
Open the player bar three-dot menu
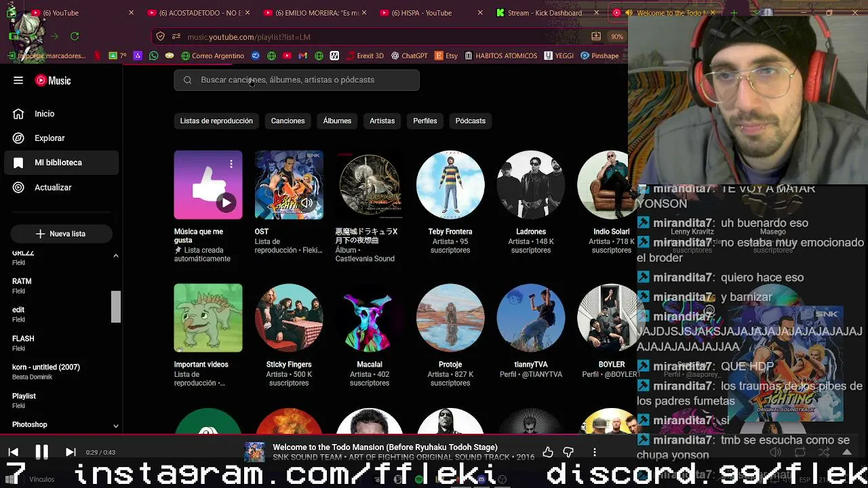click(595, 452)
